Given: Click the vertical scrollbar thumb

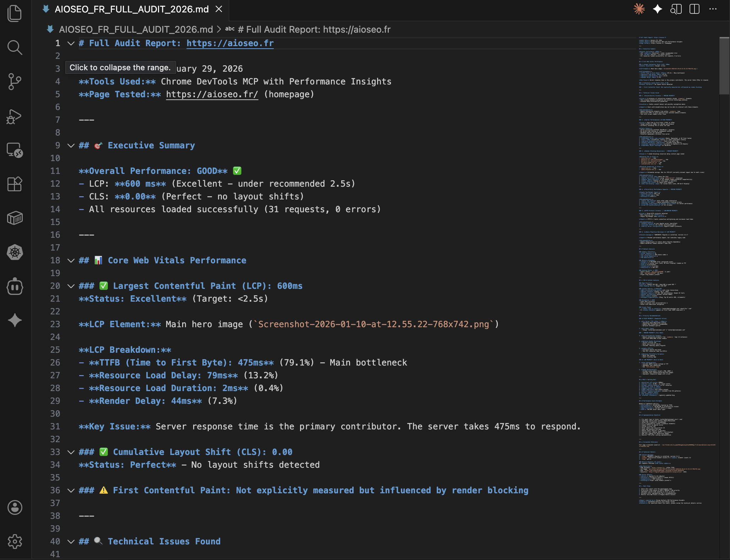Looking at the screenshot, I should coord(724,66).
